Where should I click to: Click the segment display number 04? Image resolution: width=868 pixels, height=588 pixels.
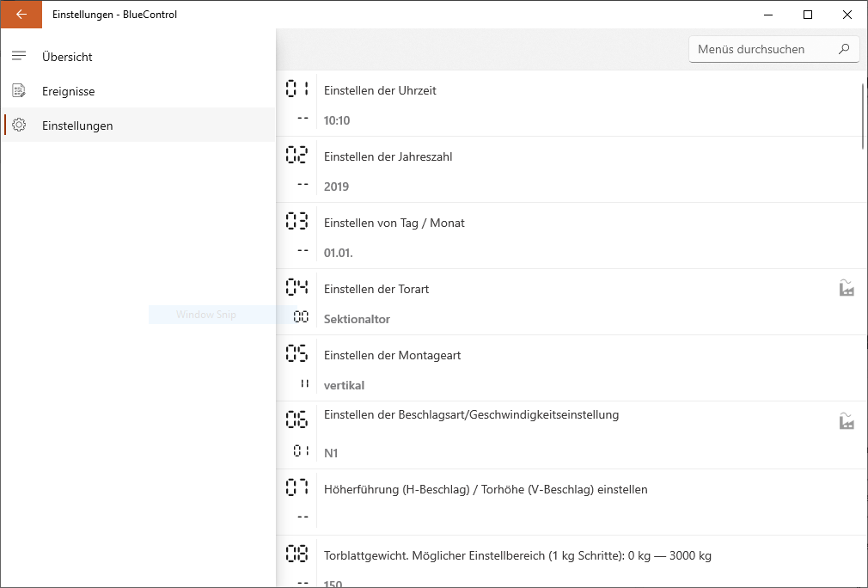click(x=296, y=287)
